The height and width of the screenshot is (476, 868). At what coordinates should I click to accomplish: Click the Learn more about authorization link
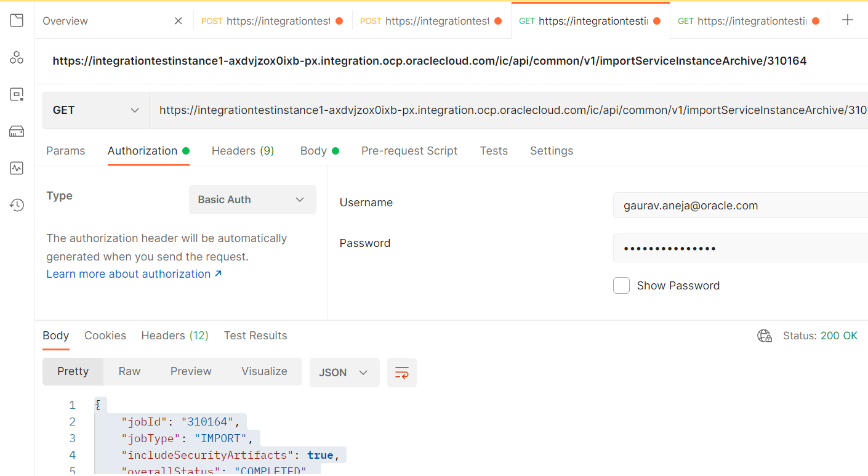(129, 273)
